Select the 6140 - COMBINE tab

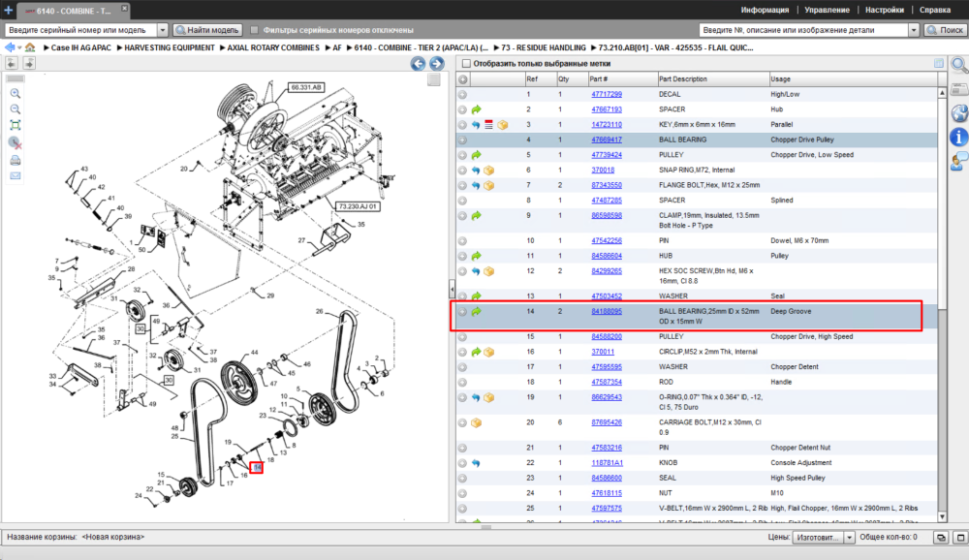pos(73,11)
